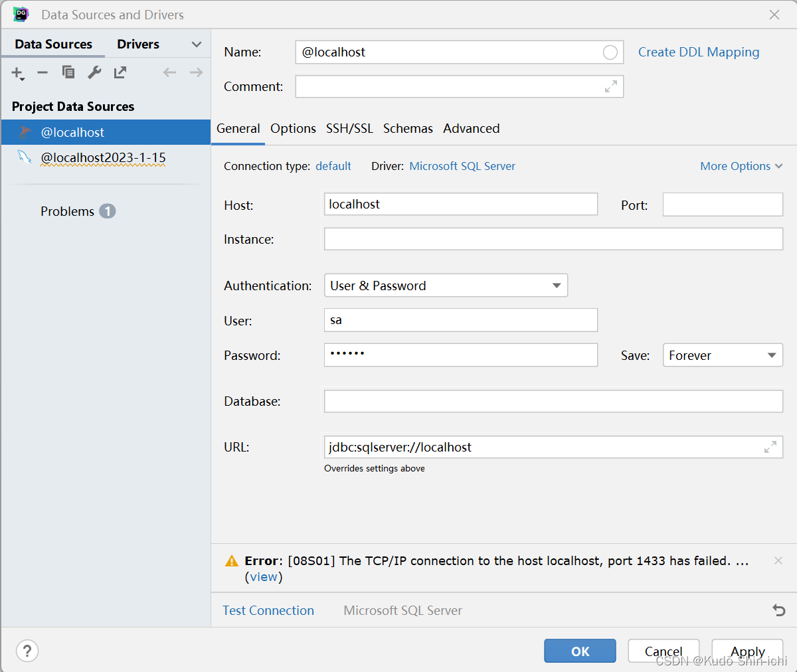Click the @localhost2023-1-15 MySQL icon
The image size is (797, 672).
point(25,157)
